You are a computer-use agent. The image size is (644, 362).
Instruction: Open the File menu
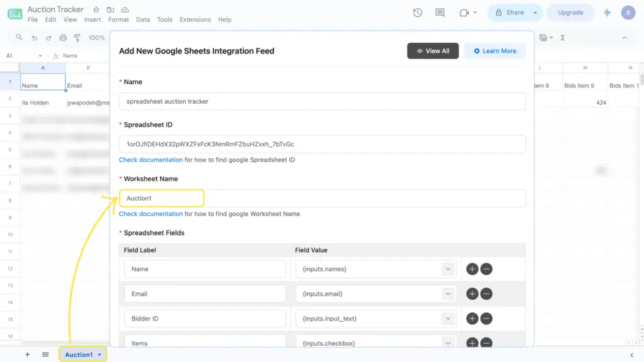pyautogui.click(x=33, y=19)
